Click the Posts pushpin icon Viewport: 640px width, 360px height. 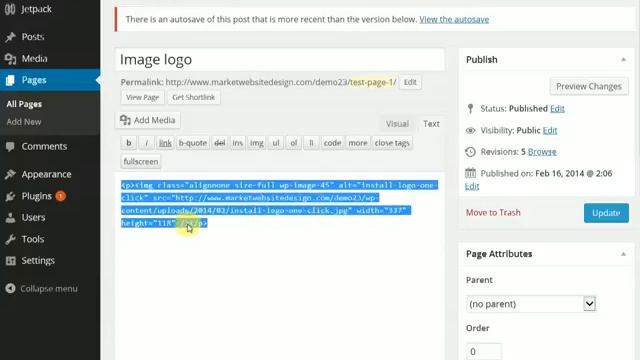[x=10, y=37]
